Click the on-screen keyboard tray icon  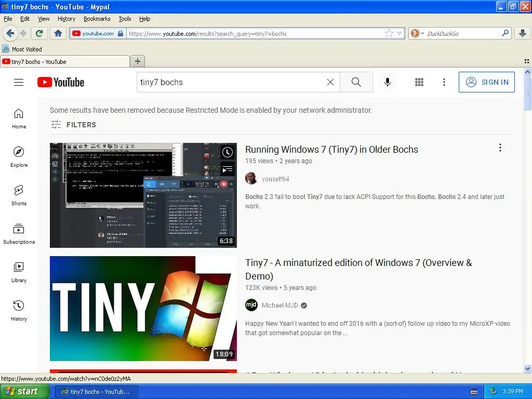coord(474,392)
